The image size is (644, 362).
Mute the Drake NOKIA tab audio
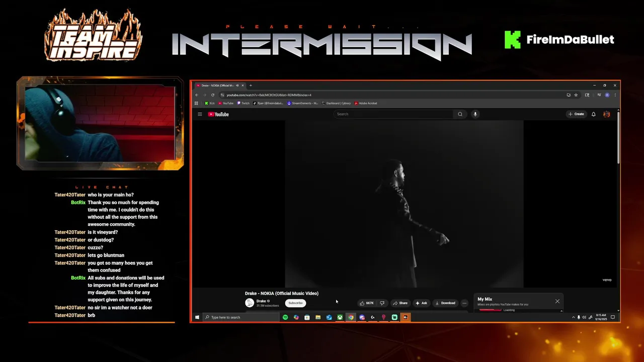point(237,85)
